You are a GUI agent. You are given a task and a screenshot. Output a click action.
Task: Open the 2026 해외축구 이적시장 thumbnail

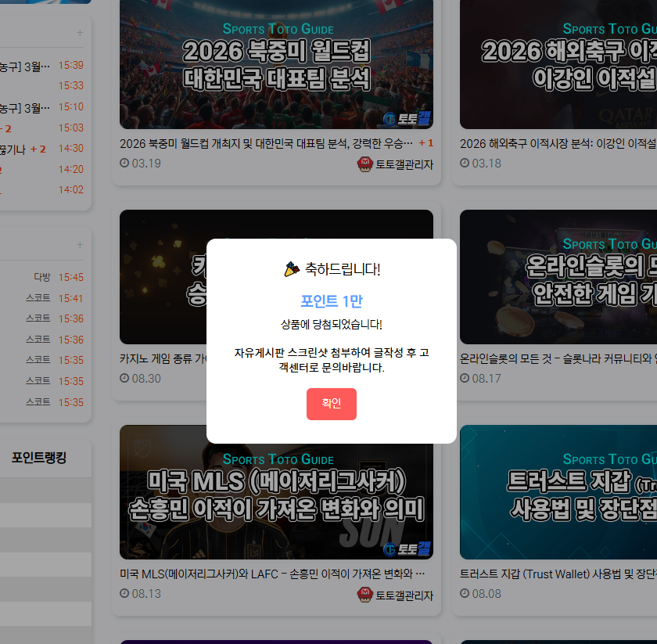point(558,64)
